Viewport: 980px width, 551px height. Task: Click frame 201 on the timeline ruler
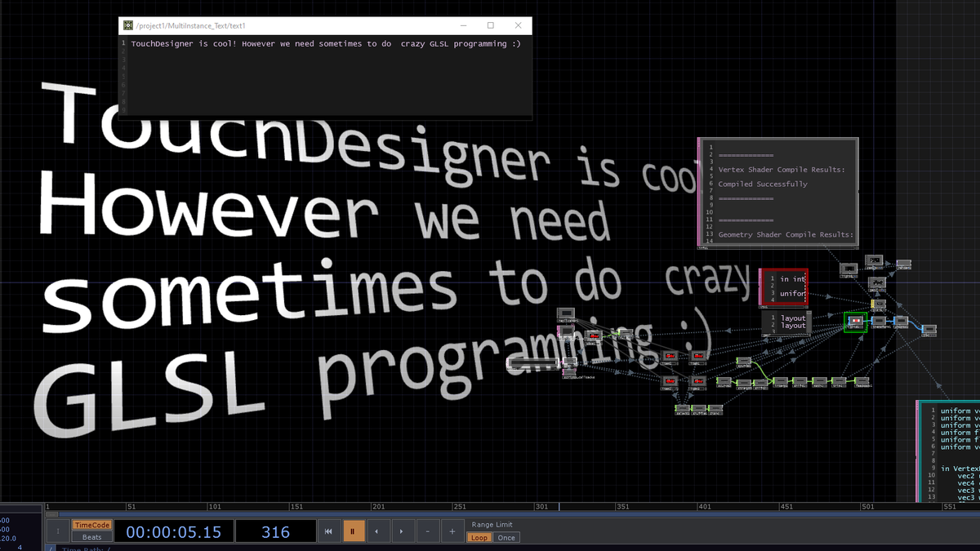point(378,507)
